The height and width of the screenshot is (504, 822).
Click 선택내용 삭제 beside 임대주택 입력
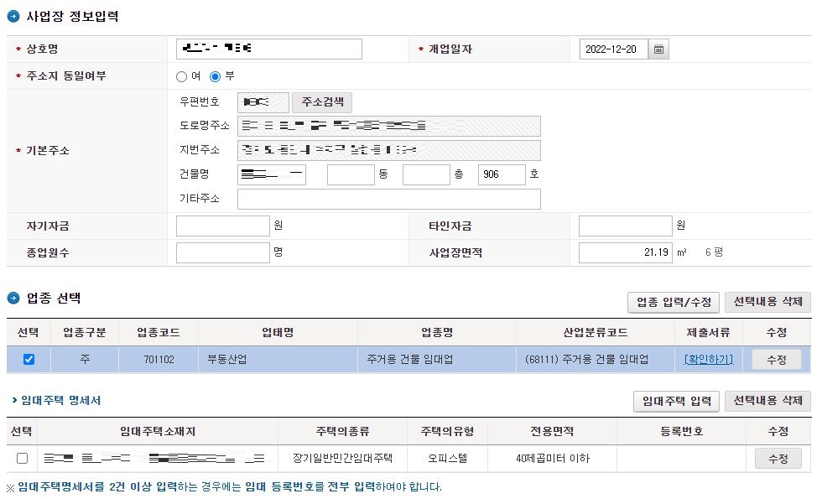[767, 401]
